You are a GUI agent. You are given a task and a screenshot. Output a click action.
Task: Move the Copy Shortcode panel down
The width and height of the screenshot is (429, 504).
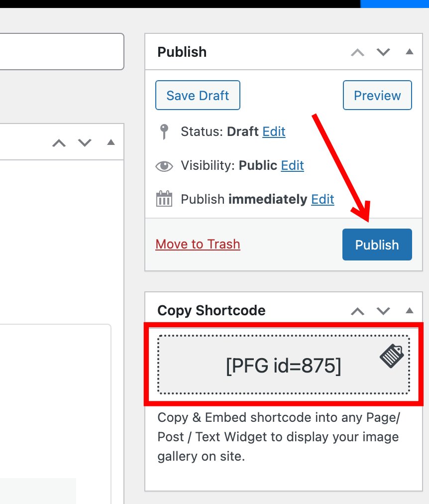[x=383, y=310]
